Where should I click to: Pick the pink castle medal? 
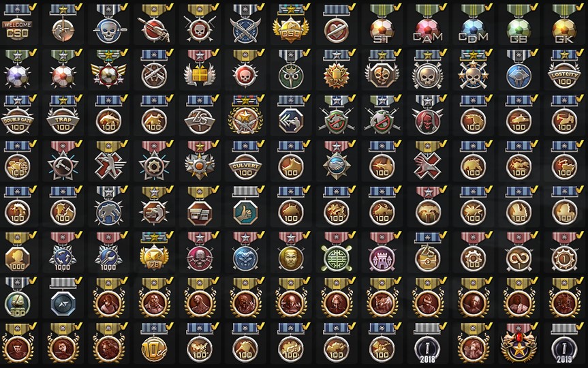pyautogui.click(x=382, y=252)
